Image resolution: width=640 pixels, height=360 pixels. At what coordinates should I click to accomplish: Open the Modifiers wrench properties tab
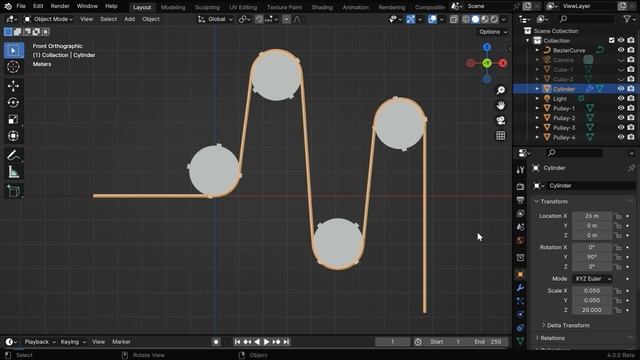pos(520,288)
